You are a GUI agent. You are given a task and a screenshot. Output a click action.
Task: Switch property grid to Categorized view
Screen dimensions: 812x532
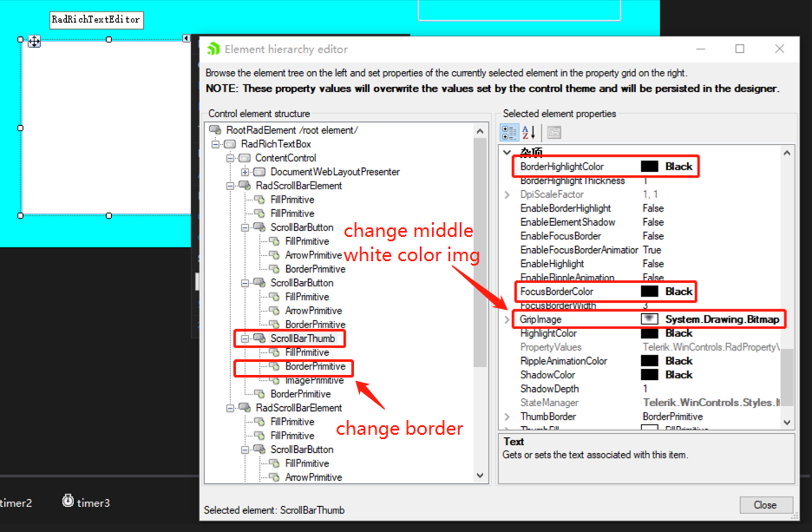point(509,133)
